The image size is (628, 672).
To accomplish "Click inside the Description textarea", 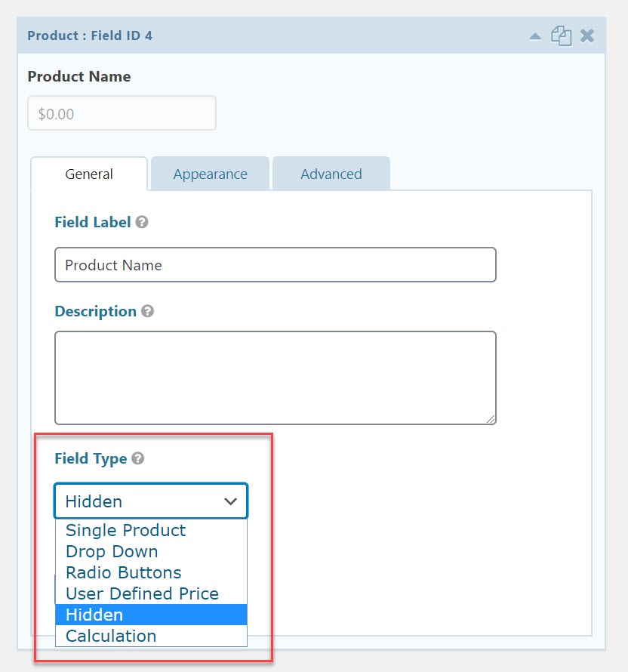I will point(276,378).
